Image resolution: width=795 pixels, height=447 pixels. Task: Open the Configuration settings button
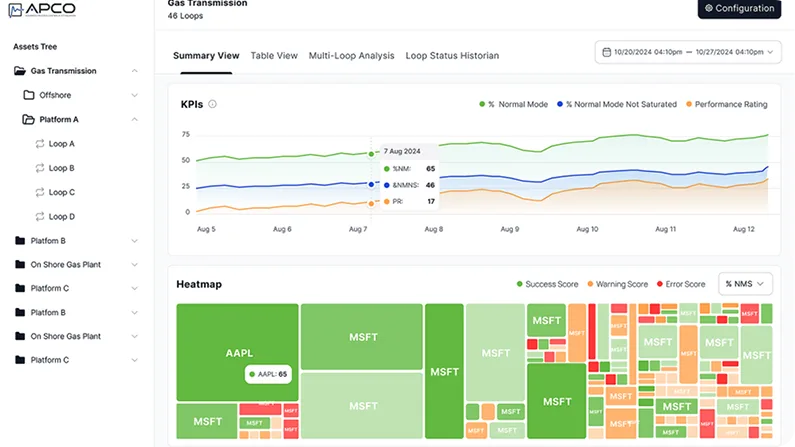point(739,8)
